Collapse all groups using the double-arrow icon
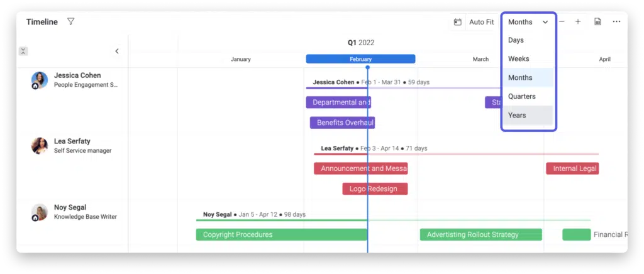Image resolution: width=644 pixels, height=274 pixels. tap(23, 52)
